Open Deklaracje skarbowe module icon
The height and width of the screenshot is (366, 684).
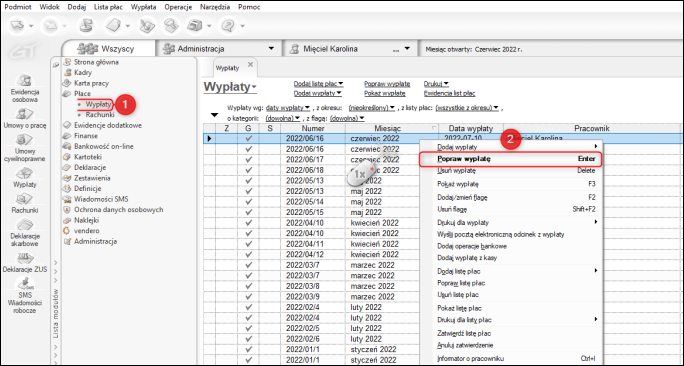pos(25,225)
